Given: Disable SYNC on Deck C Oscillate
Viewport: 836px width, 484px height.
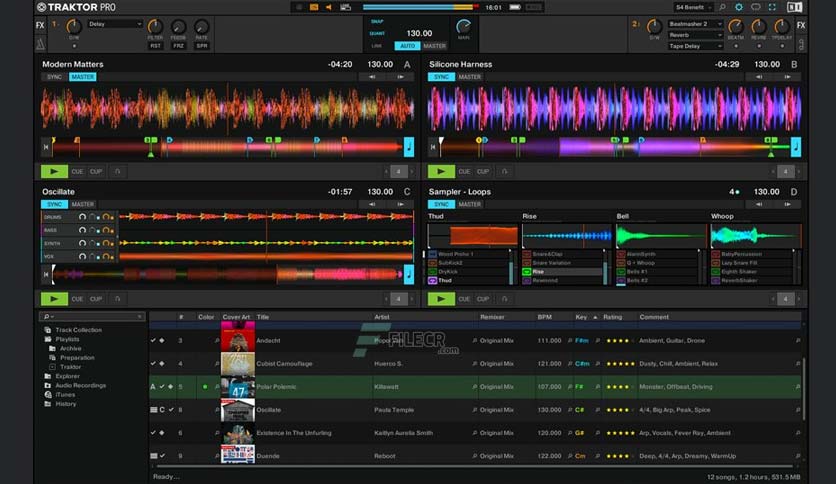Looking at the screenshot, I should click(54, 204).
